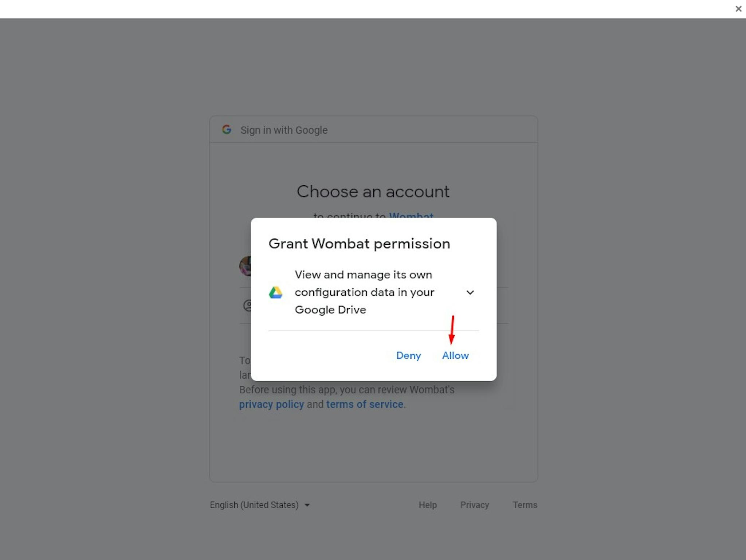Open the English (United States) language dropdown
The image size is (746, 560).
pos(260,505)
